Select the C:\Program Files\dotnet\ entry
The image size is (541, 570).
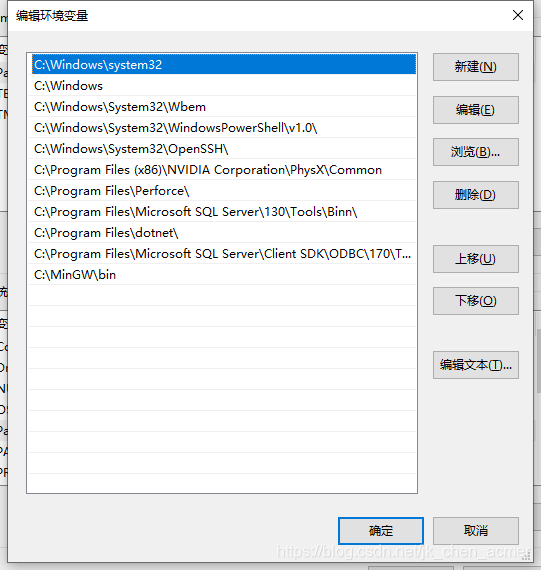222,233
